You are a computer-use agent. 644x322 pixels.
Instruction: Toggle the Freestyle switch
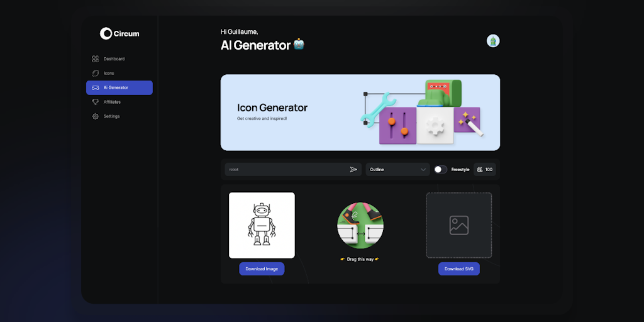441,169
